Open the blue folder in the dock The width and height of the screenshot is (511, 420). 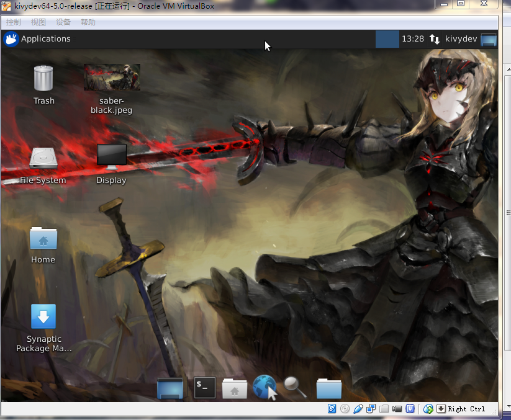[x=329, y=388]
